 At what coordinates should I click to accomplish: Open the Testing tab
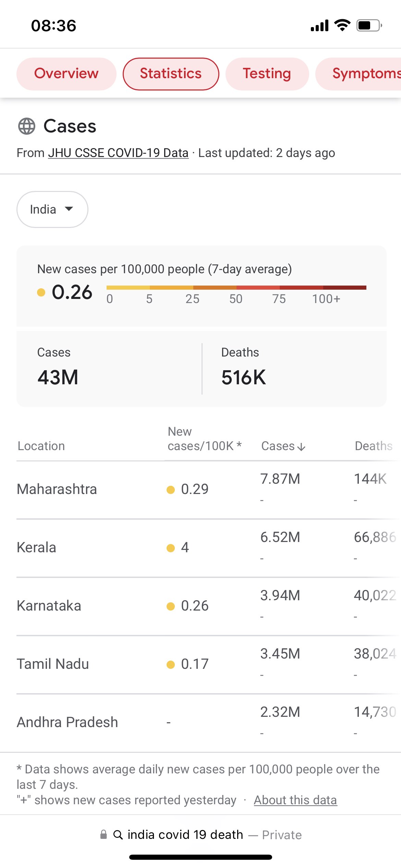coord(267,74)
